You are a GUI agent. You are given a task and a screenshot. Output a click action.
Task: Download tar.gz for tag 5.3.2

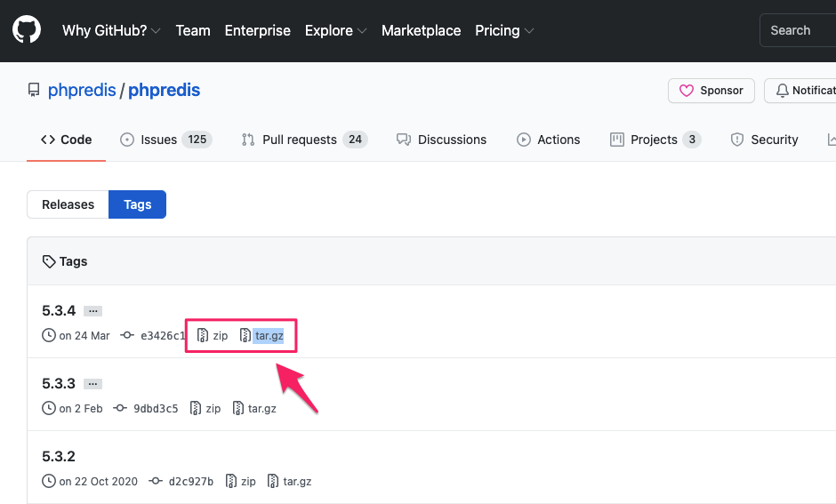[297, 482]
